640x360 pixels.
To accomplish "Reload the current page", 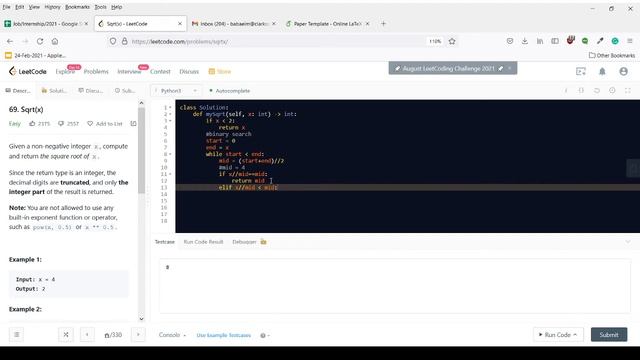I will click(x=40, y=41).
